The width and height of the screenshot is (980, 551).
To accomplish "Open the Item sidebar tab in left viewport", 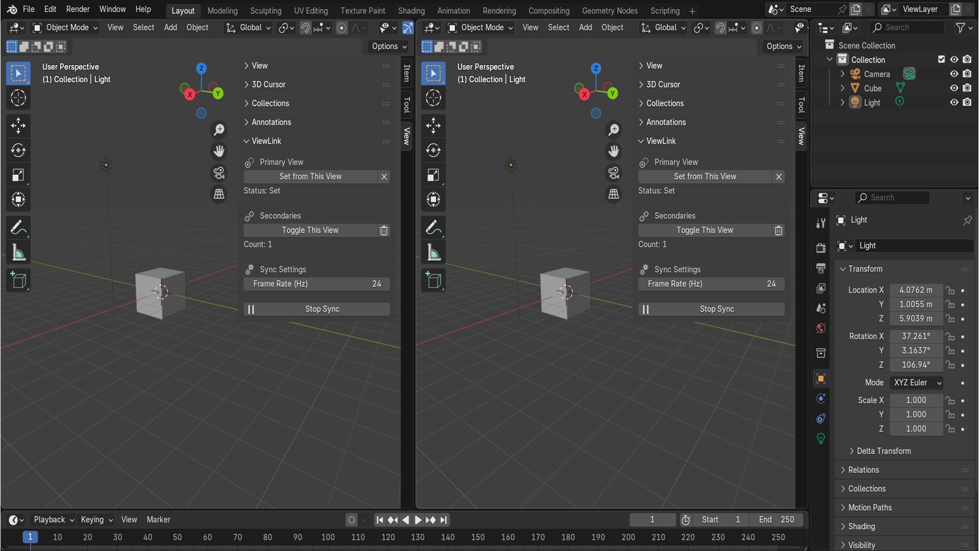I will (x=407, y=73).
